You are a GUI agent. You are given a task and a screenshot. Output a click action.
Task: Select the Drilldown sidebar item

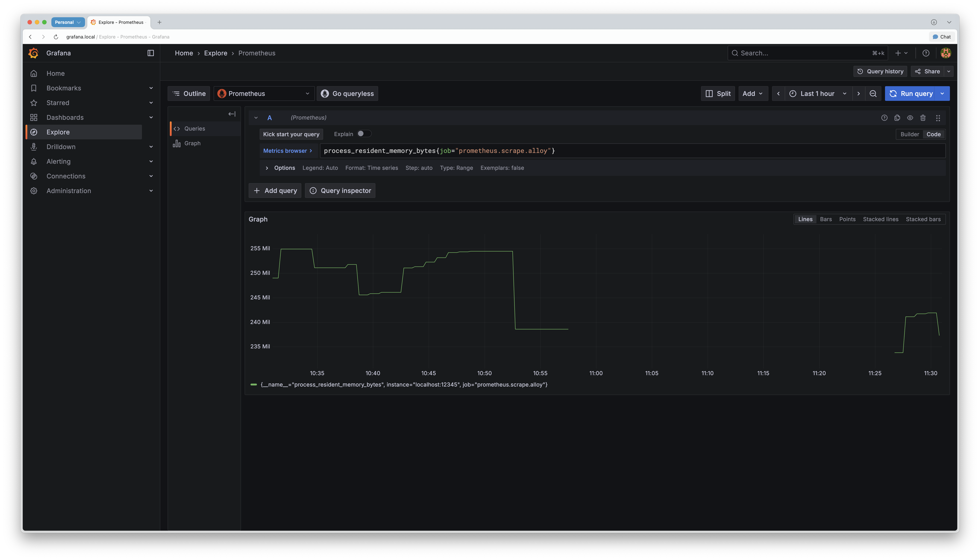pyautogui.click(x=61, y=147)
